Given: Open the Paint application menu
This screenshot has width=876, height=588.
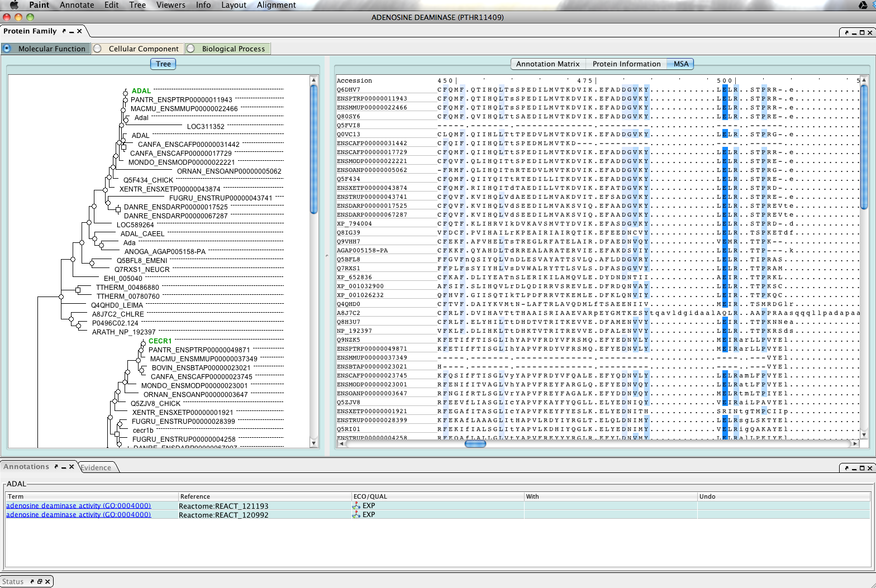Looking at the screenshot, I should [x=39, y=5].
